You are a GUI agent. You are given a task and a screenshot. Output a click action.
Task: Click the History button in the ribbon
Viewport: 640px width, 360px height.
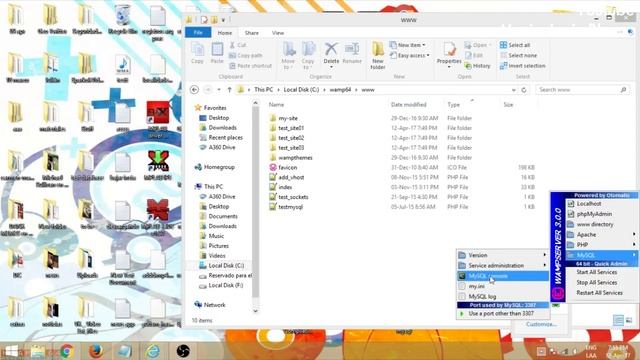(478, 66)
